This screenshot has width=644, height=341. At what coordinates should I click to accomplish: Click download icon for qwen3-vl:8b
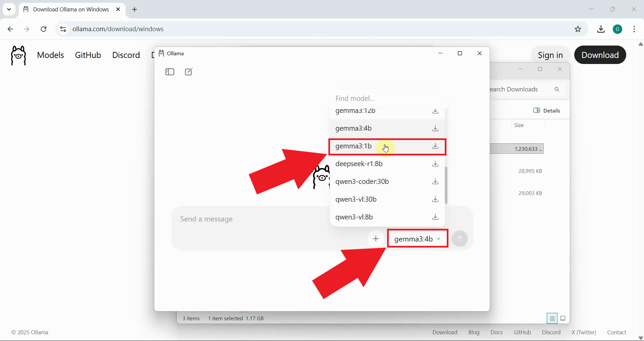click(x=435, y=217)
